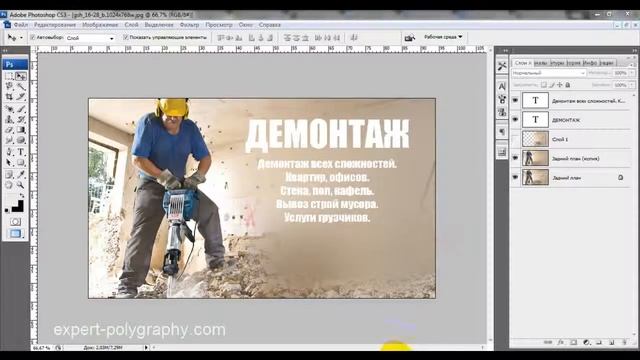Select the History Brush tool
Viewport: 640px width, 360px height.
(21, 119)
